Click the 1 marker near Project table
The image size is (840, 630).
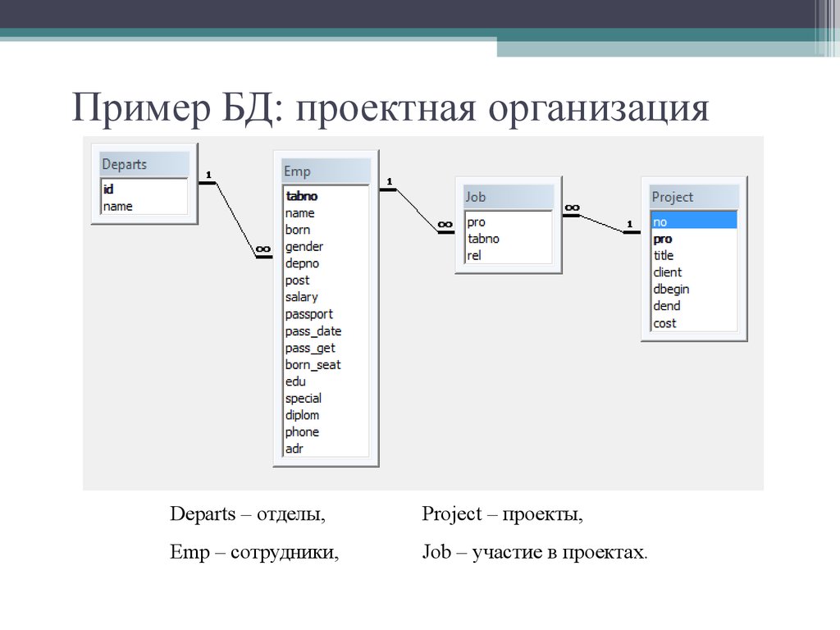point(628,223)
